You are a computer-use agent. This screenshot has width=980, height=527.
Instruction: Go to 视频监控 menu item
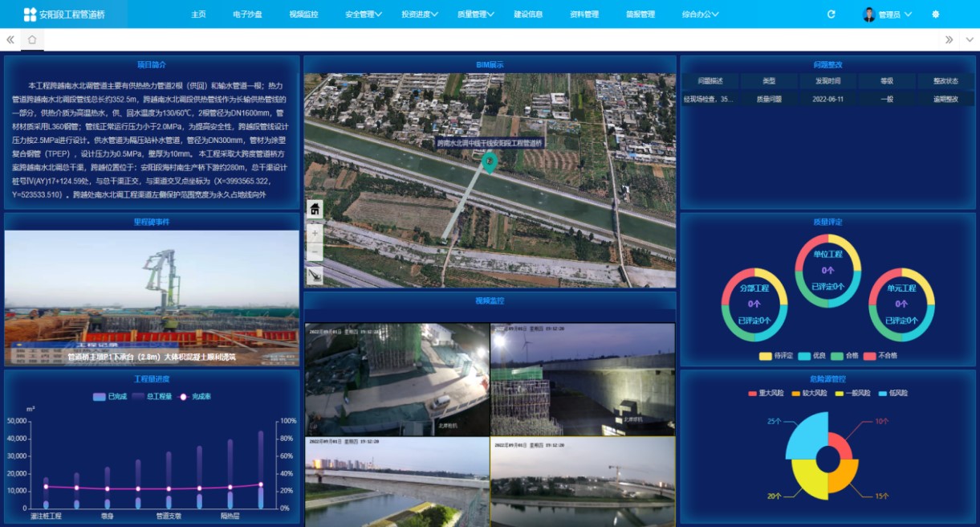pos(303,14)
